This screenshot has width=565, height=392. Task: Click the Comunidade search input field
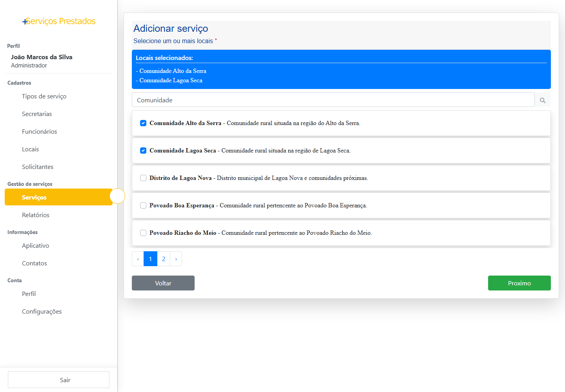pos(333,100)
